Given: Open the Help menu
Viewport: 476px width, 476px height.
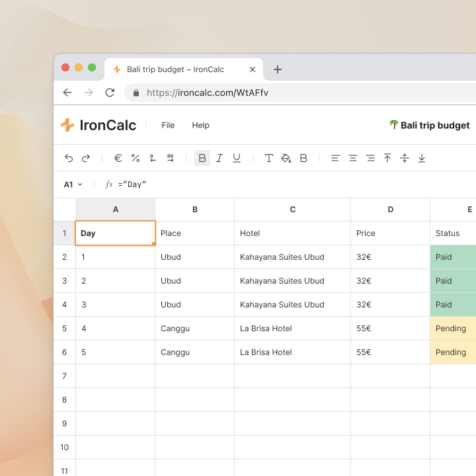Looking at the screenshot, I should click(201, 126).
